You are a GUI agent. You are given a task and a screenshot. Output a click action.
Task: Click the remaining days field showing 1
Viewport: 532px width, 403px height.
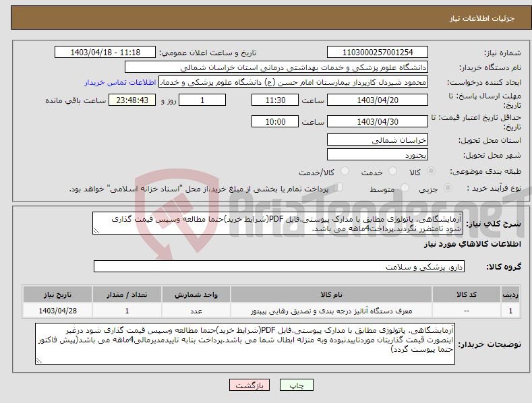click(202, 100)
